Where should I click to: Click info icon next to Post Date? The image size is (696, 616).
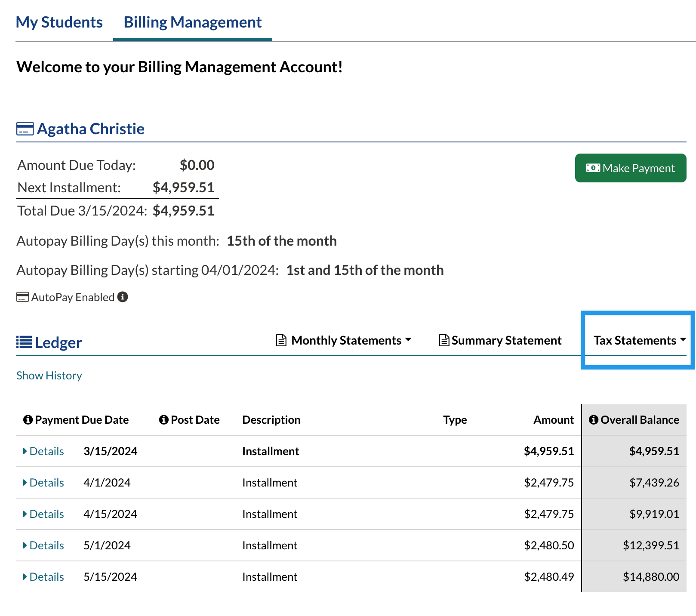(x=163, y=420)
